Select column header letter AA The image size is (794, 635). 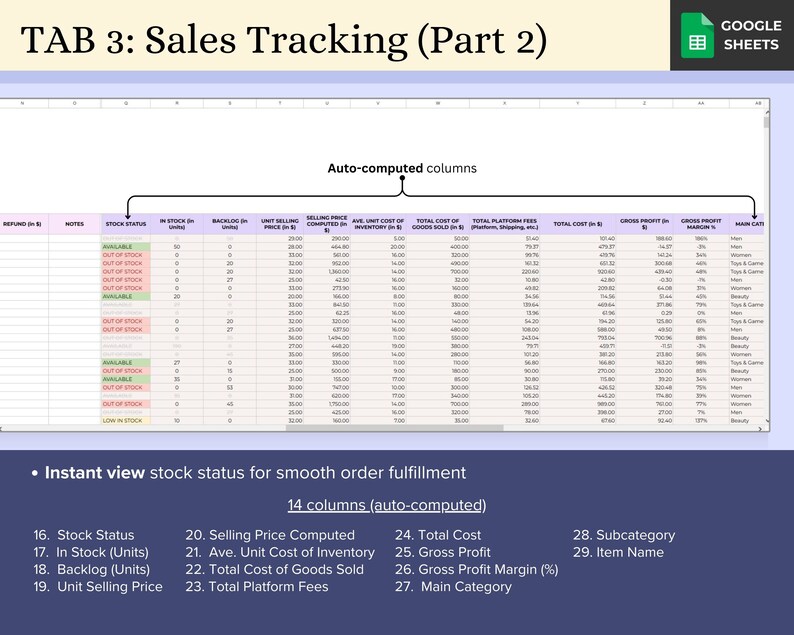701,103
